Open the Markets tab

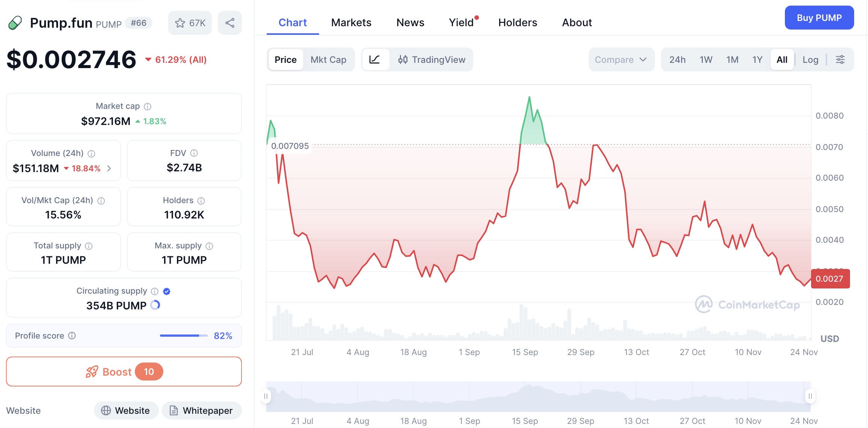click(351, 22)
